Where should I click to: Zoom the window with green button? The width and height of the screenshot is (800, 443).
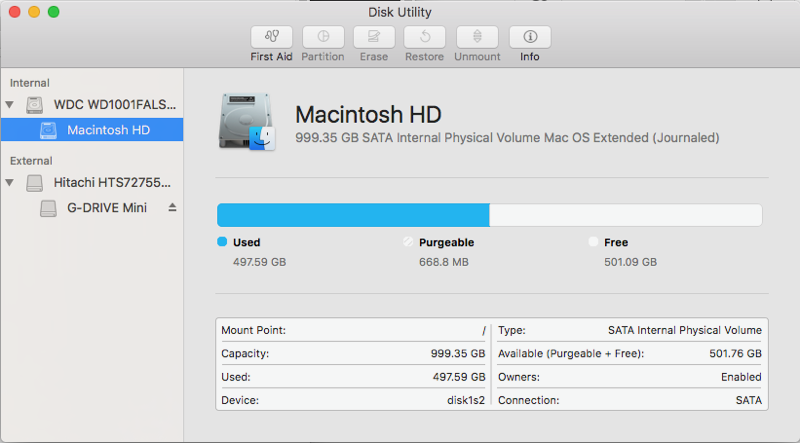pyautogui.click(x=54, y=12)
